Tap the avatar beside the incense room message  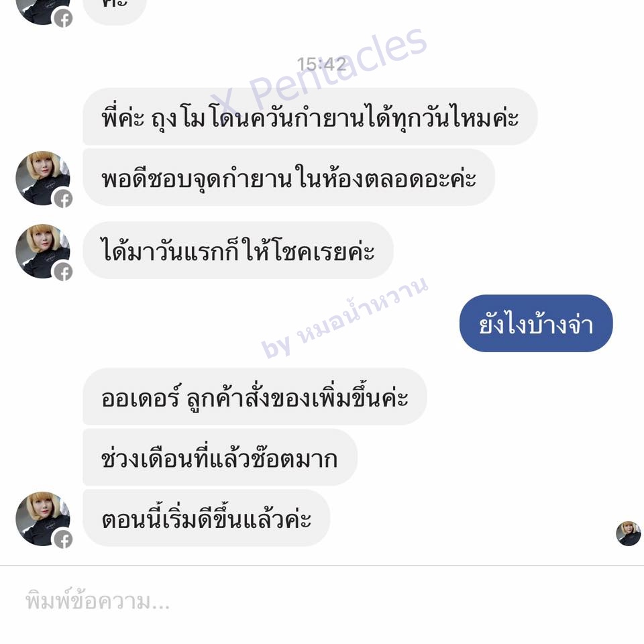[43, 178]
